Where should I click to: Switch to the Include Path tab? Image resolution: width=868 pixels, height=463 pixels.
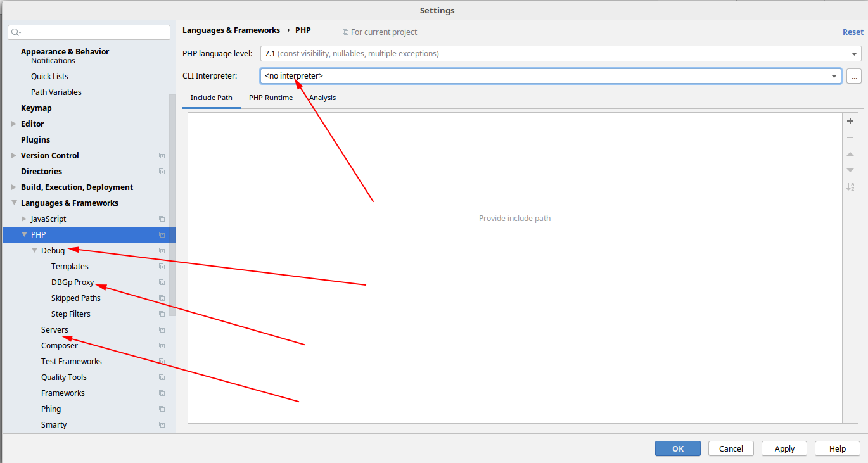[212, 98]
